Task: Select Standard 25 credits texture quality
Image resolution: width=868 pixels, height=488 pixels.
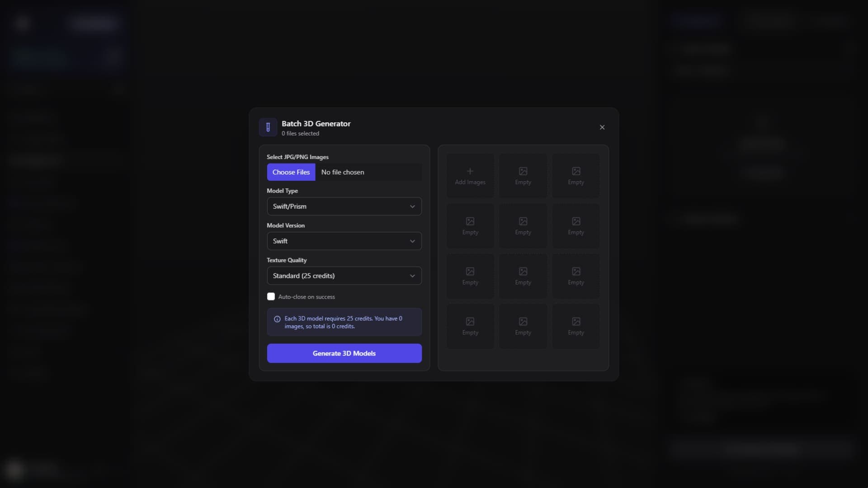Action: (x=344, y=275)
